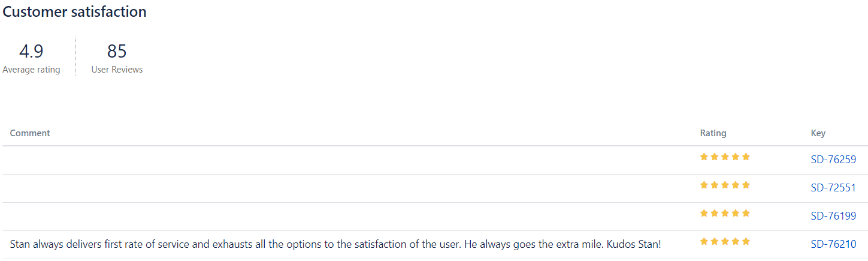The width and height of the screenshot is (868, 261).
Task: Click the star rating for SD-76210
Action: pos(725,242)
